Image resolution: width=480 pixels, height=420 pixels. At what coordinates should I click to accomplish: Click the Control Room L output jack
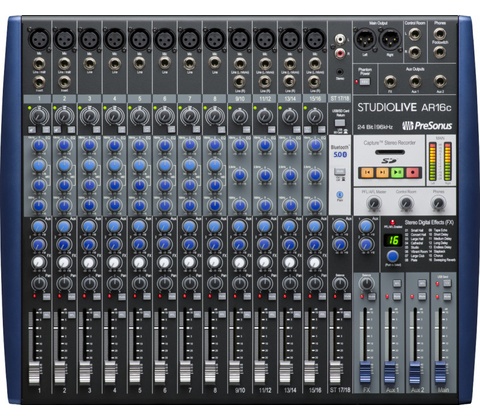click(414, 34)
